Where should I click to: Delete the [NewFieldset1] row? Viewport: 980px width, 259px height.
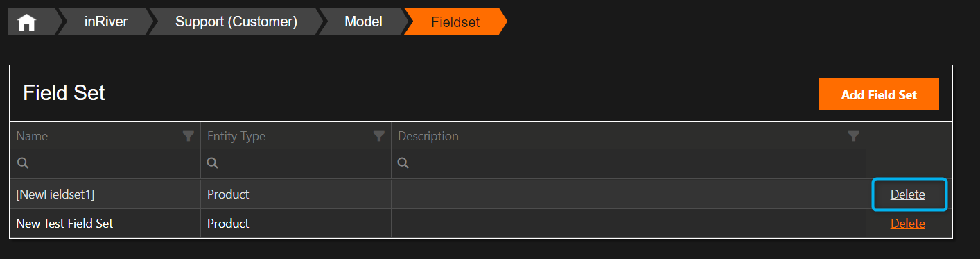pyautogui.click(x=907, y=194)
